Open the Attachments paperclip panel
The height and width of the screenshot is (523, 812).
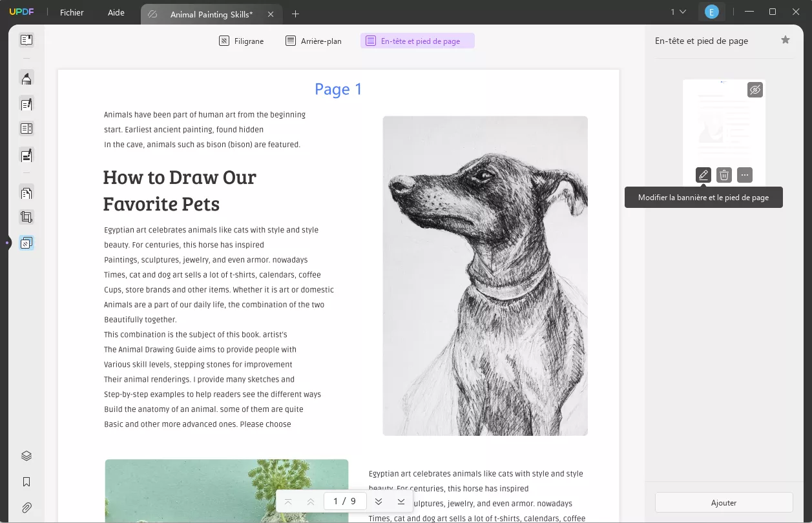pos(26,508)
